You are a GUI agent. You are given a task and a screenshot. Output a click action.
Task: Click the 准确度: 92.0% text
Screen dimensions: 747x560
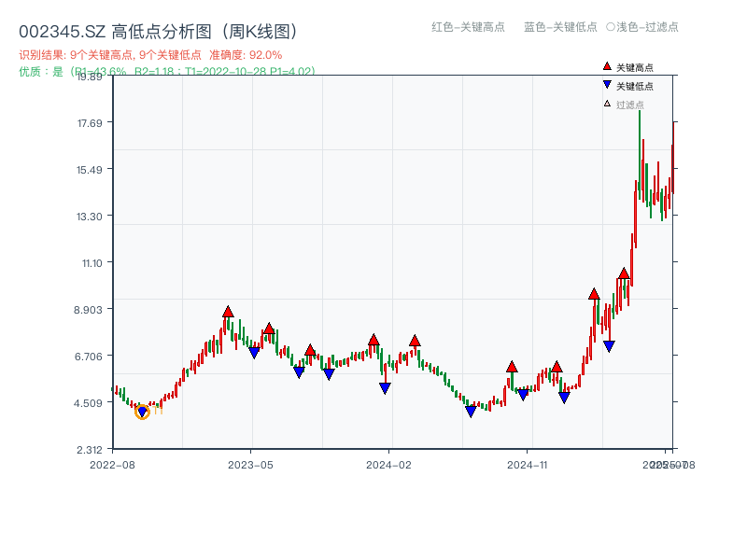[x=246, y=55]
